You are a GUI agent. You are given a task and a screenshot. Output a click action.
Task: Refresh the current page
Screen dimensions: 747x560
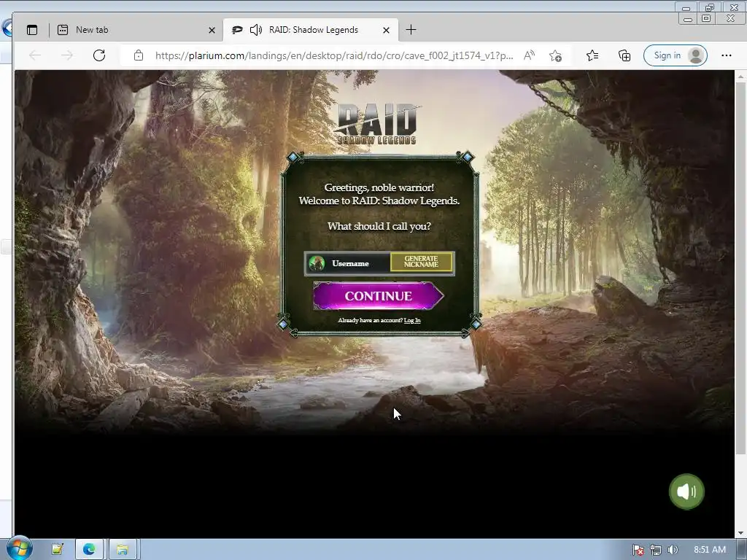[x=99, y=55]
